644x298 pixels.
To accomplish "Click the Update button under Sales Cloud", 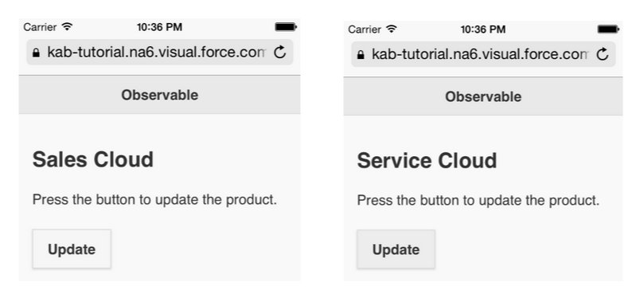I will [72, 249].
